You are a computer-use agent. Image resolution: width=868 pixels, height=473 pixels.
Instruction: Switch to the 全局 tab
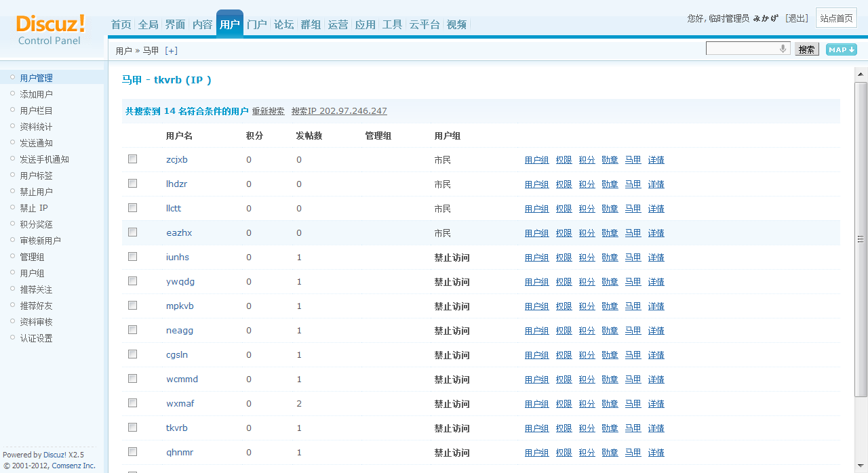(x=149, y=24)
